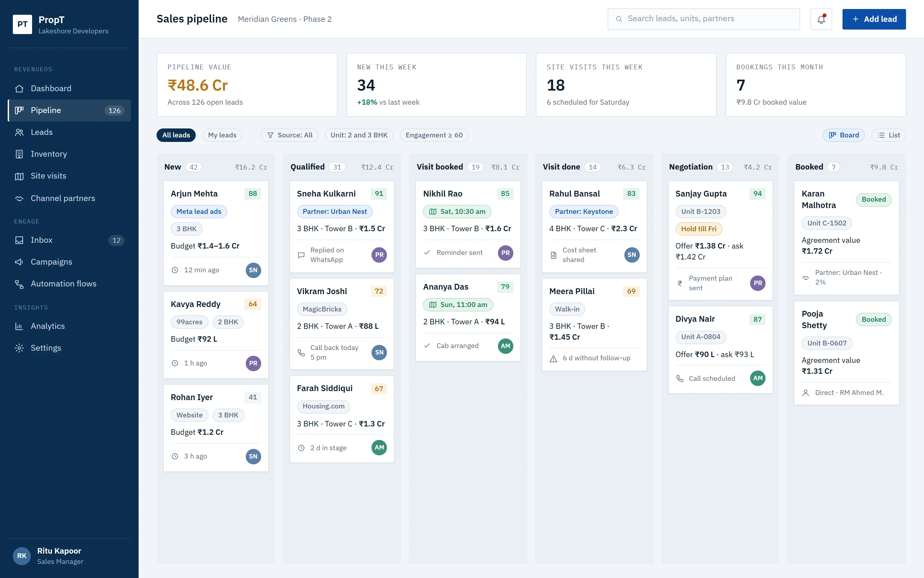Click the Partner: Keystone tag

583,211
